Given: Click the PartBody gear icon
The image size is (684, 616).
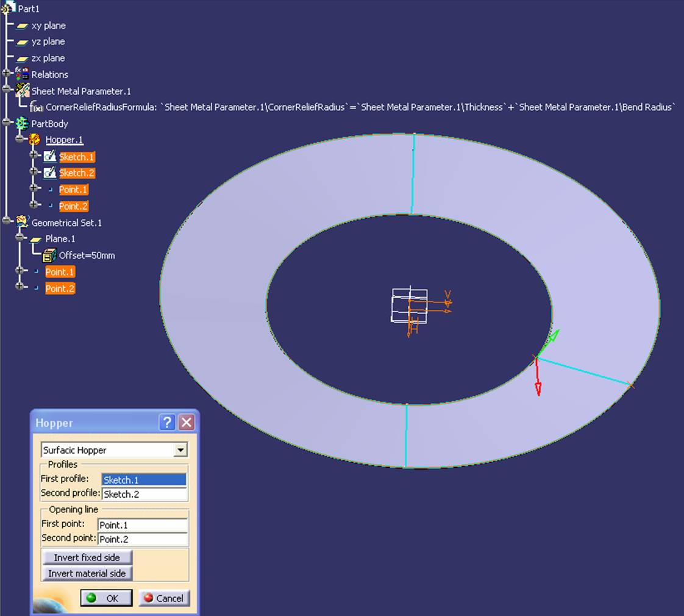Looking at the screenshot, I should (x=22, y=124).
